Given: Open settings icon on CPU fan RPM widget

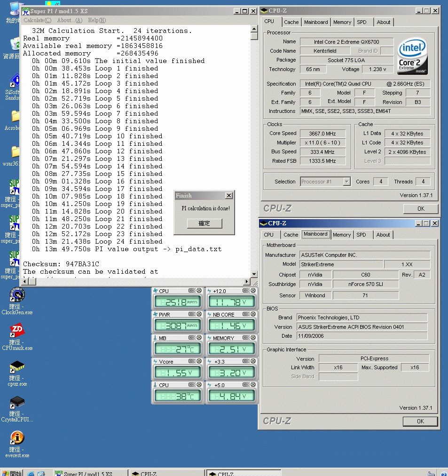Looking at the screenshot, I should tap(192, 291).
